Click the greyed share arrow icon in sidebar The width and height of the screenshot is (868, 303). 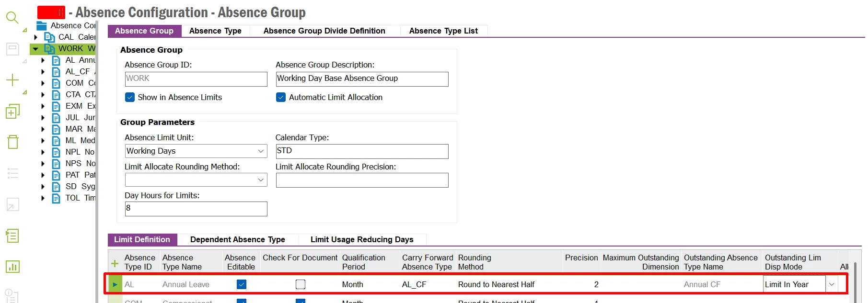coord(13,204)
